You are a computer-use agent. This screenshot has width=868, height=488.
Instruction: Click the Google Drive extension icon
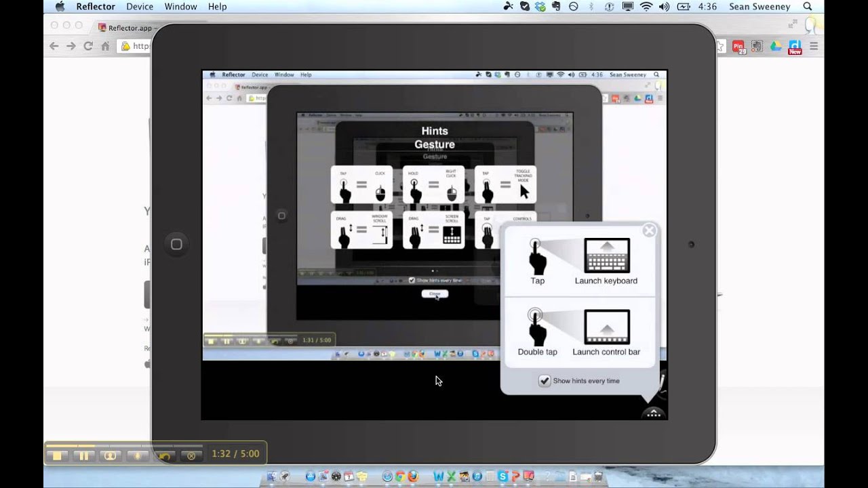(776, 46)
